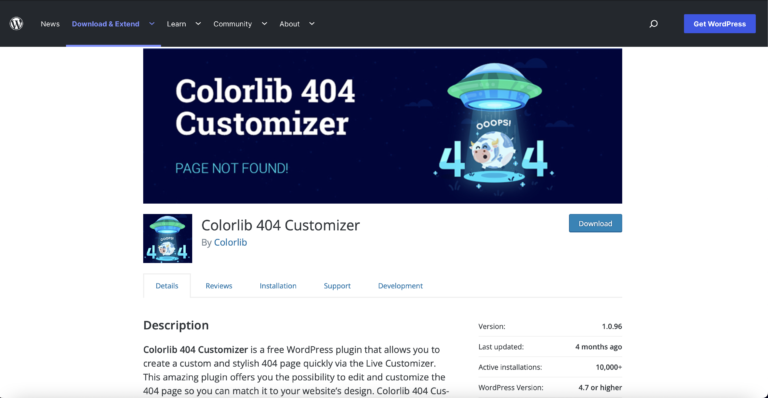Switch to the Development tab
This screenshot has height=398, width=768.
(x=400, y=285)
